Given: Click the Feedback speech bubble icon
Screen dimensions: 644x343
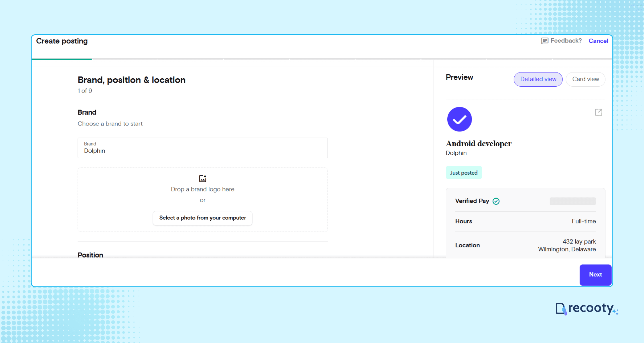Looking at the screenshot, I should click(x=544, y=41).
